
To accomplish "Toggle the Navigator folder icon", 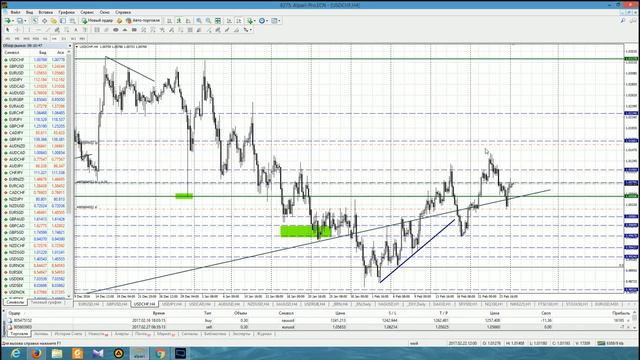I will coord(53,20).
